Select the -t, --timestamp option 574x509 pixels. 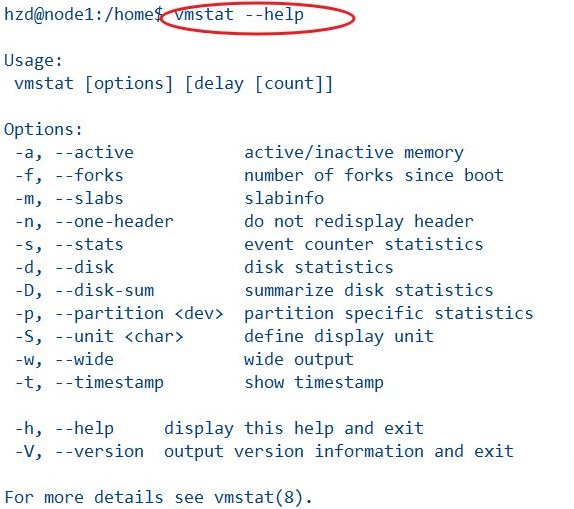coord(89,383)
